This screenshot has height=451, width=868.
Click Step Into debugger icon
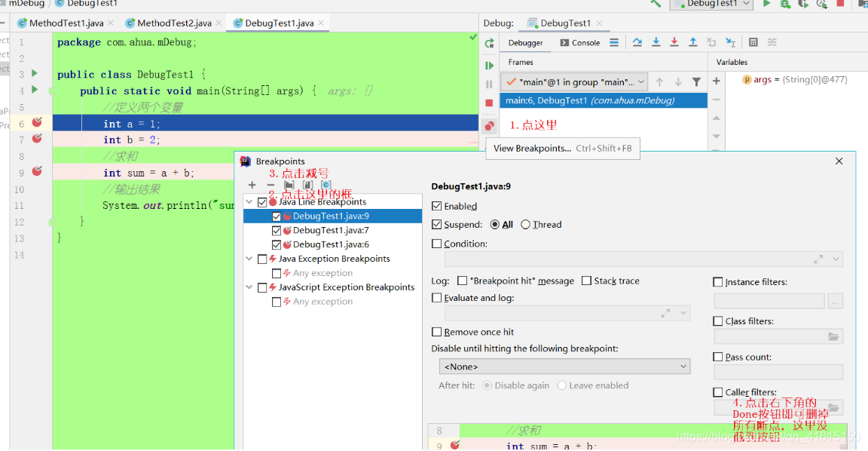[x=656, y=42]
